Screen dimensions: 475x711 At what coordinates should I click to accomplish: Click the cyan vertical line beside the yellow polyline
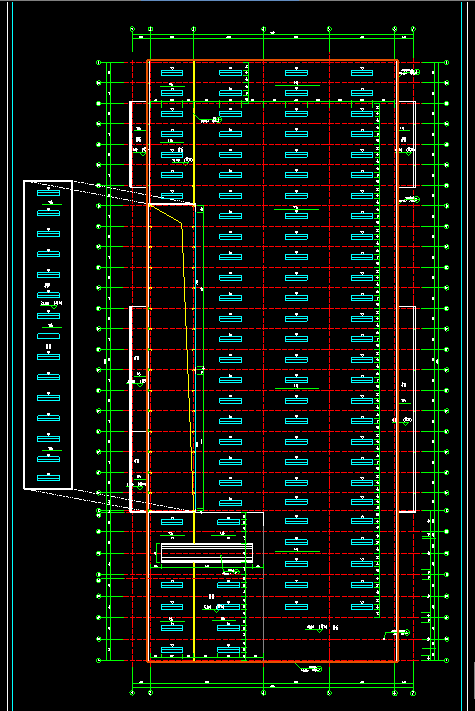click(x=195, y=358)
